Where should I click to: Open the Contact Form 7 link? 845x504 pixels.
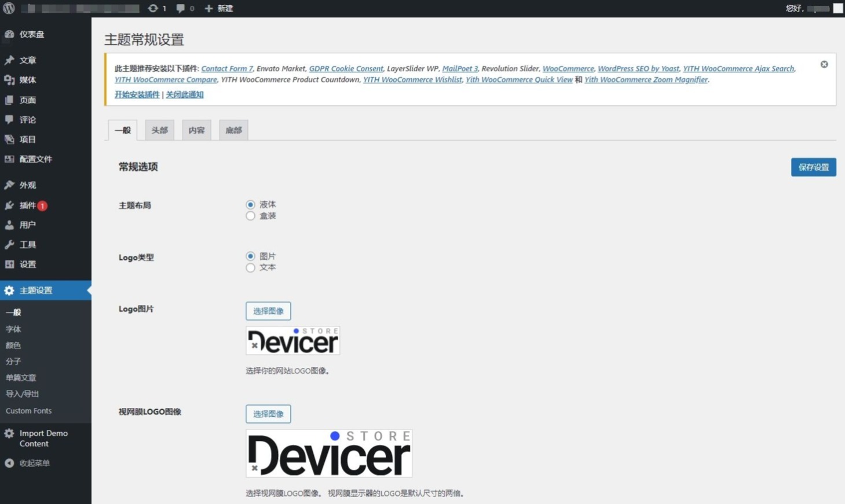(227, 68)
